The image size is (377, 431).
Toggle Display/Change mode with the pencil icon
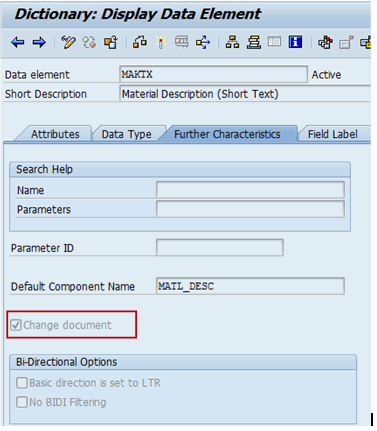[x=68, y=42]
